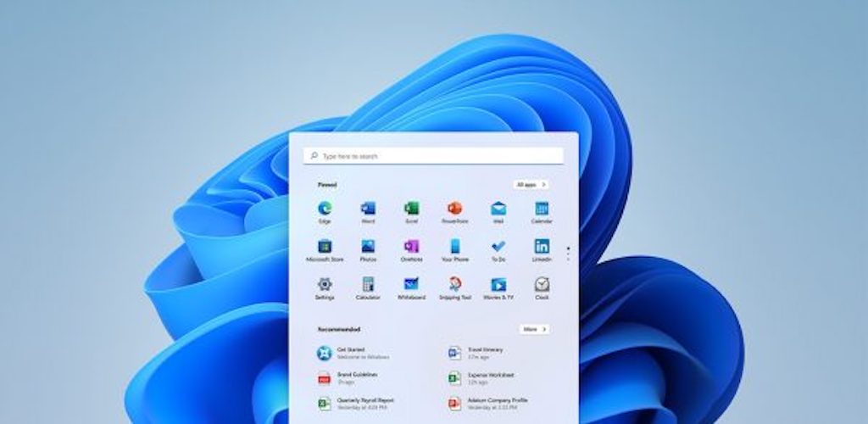Image resolution: width=868 pixels, height=424 pixels.
Task: Click the Type here to search box
Action: 433,156
